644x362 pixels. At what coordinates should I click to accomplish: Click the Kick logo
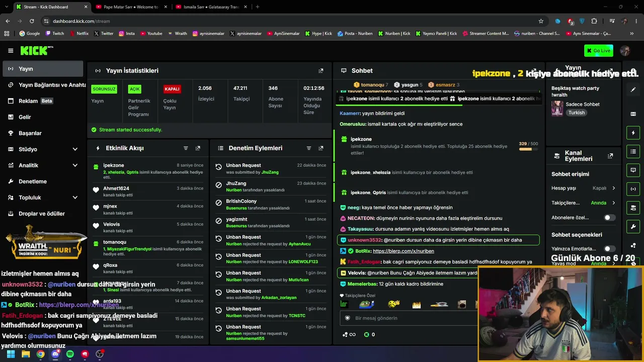point(36,50)
